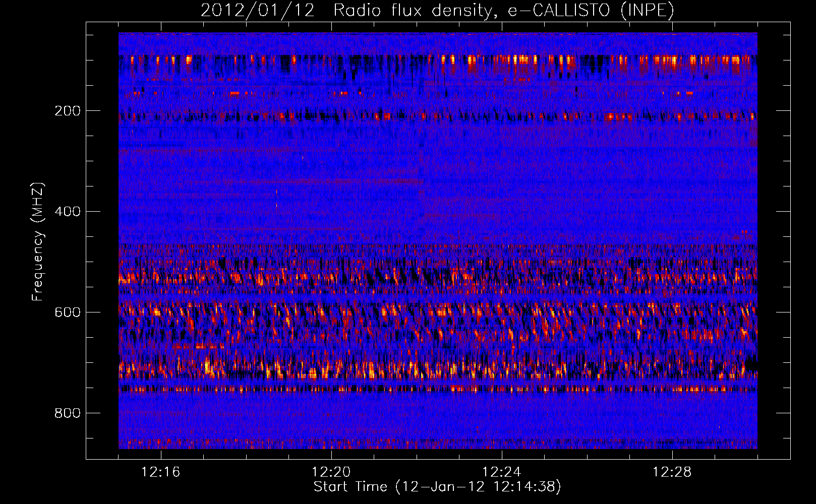The width and height of the screenshot is (816, 504).
Task: Click the 600 frequency tick label
Action: coord(68,312)
